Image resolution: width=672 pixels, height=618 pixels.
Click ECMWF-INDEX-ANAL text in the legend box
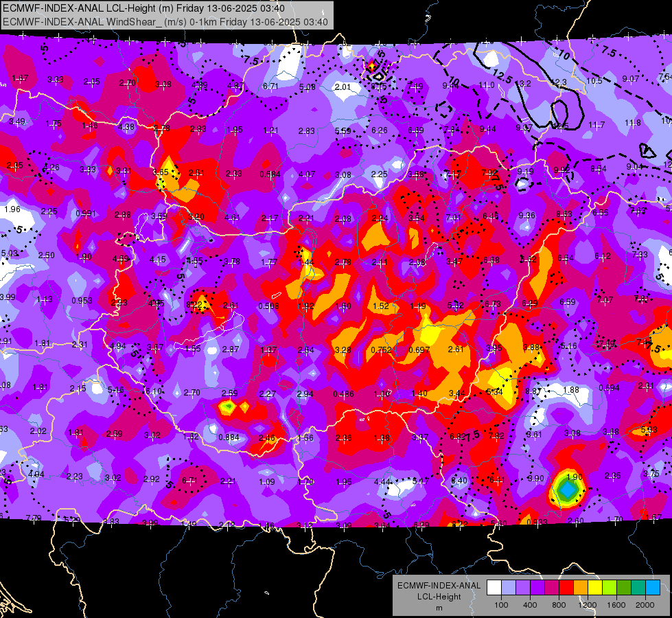[x=439, y=586]
